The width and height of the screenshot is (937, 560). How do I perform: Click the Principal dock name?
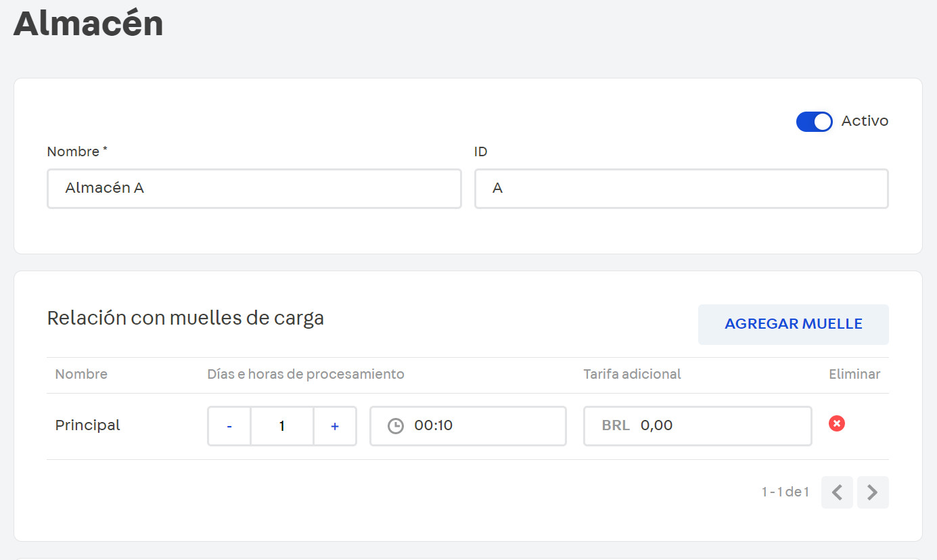[x=87, y=425]
